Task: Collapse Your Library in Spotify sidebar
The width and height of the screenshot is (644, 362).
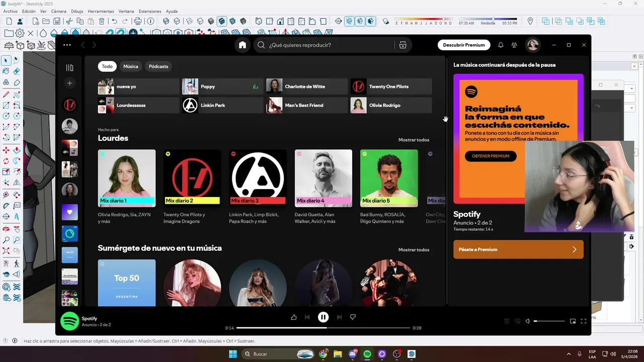Action: point(70,67)
